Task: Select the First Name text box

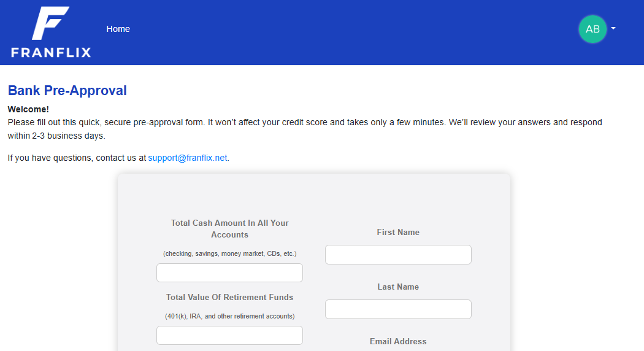Action: coord(398,255)
